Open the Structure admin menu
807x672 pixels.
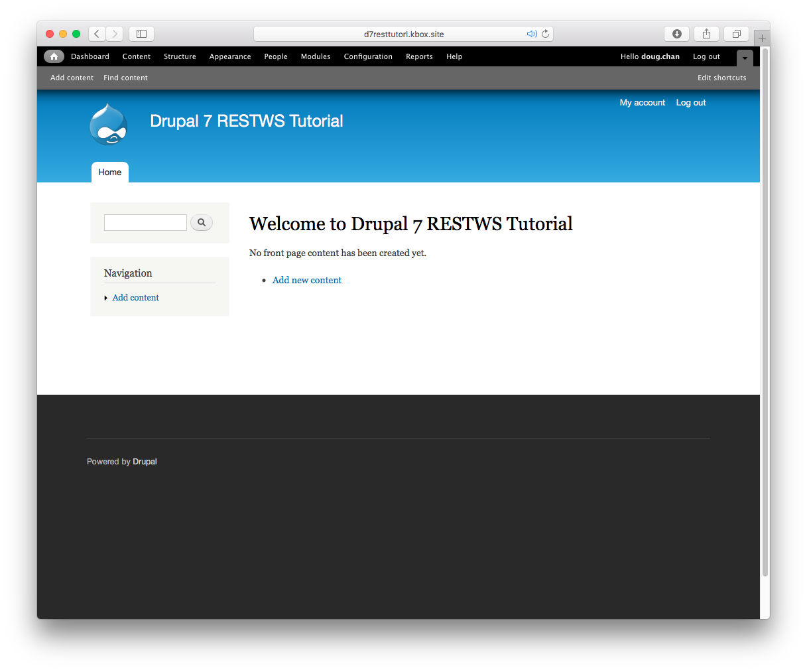tap(180, 56)
